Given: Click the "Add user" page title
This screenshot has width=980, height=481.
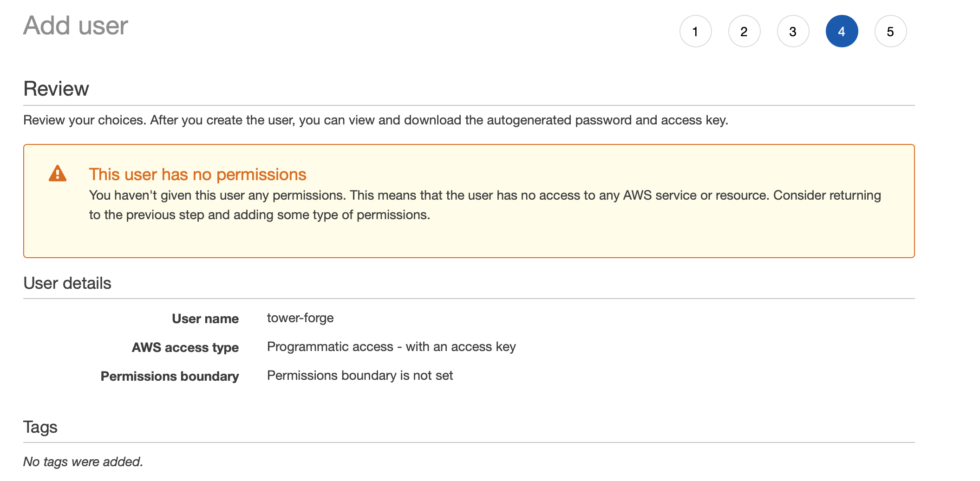Looking at the screenshot, I should [76, 26].
